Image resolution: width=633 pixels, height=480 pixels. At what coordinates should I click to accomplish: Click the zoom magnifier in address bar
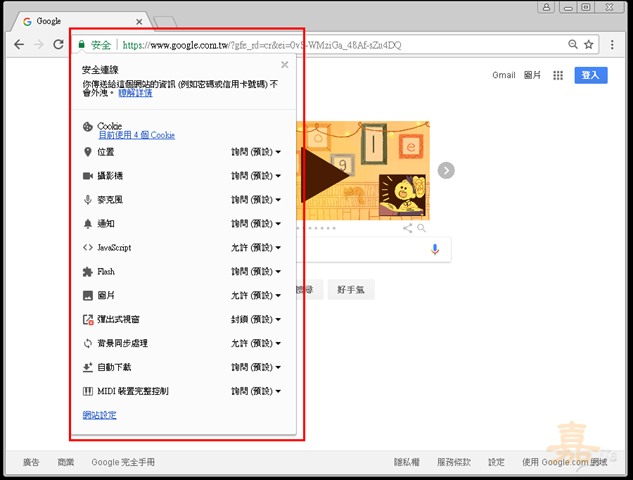click(573, 44)
